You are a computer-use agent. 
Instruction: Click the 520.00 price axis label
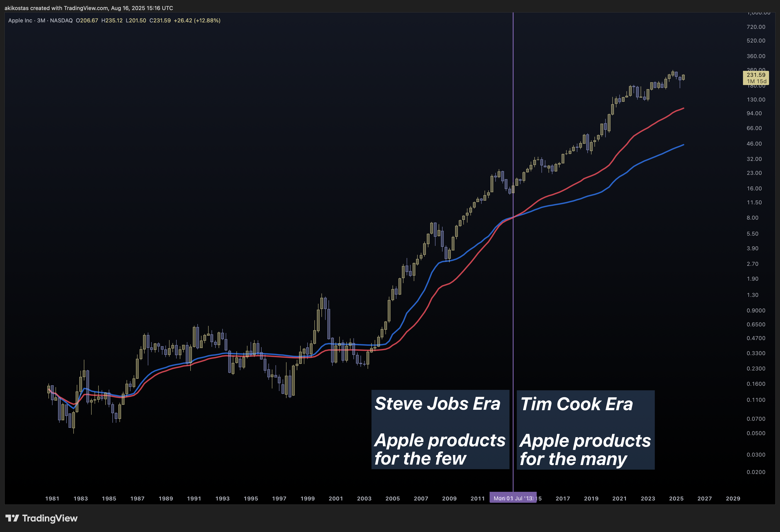(756, 41)
